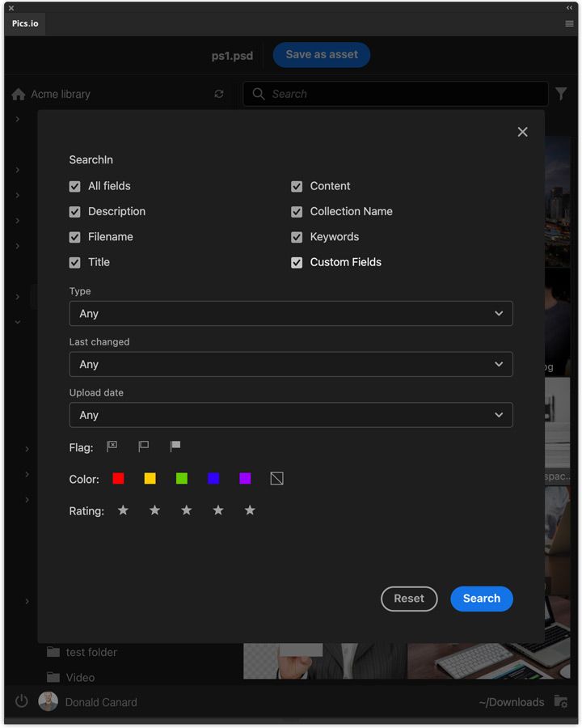Pick the green color label
Image resolution: width=582 pixels, height=728 pixels.
(x=182, y=478)
